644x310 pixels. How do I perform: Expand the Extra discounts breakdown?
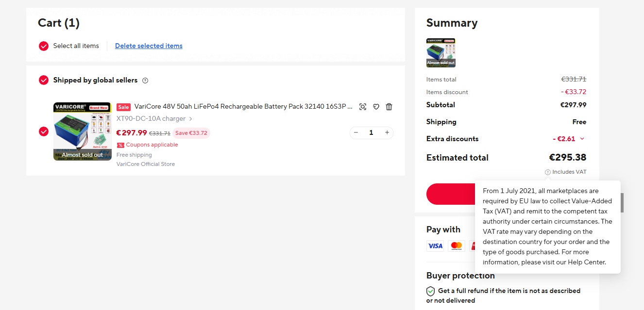(582, 139)
